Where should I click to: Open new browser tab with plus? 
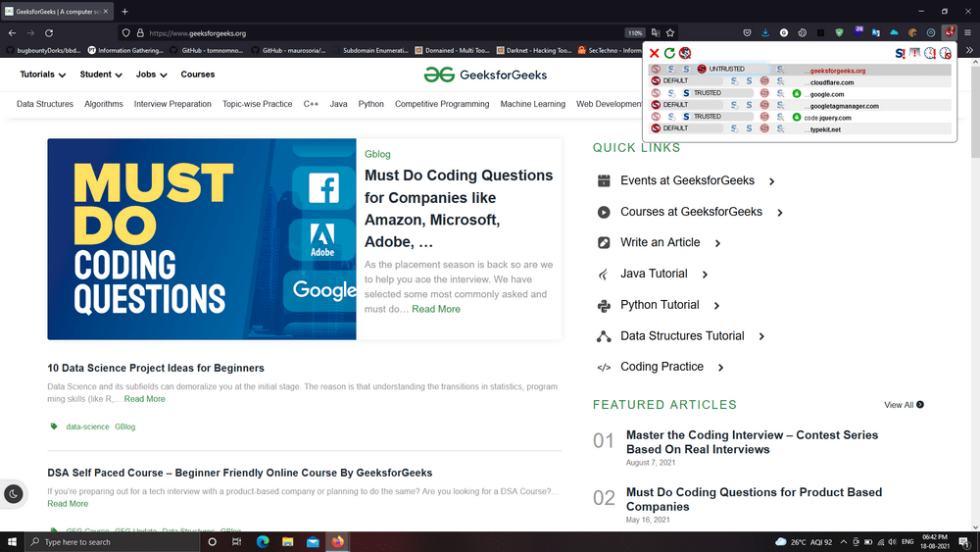tap(125, 11)
